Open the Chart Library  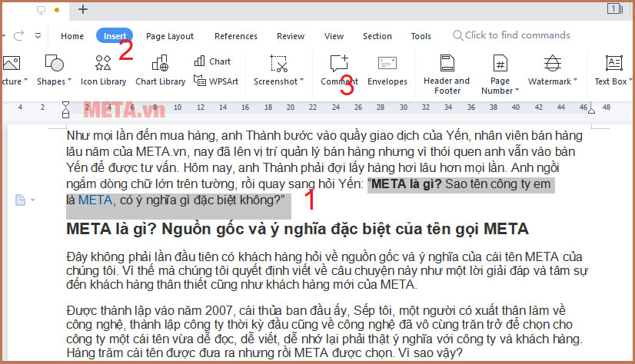(161, 71)
